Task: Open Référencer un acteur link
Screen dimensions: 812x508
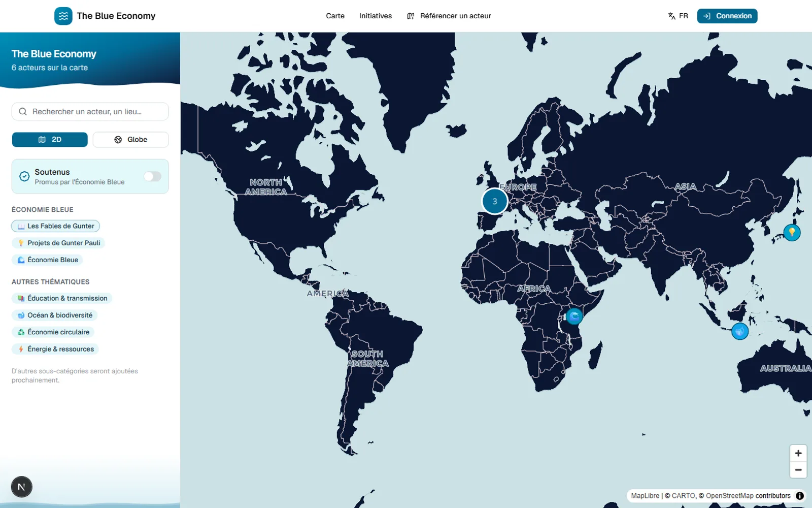Action: pyautogui.click(x=449, y=16)
